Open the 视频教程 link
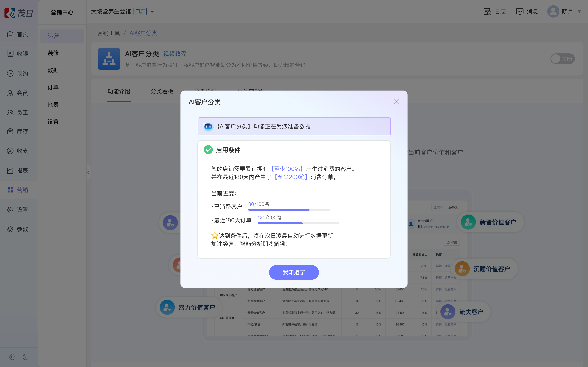Screen dimensions: 588x367 click(174, 54)
